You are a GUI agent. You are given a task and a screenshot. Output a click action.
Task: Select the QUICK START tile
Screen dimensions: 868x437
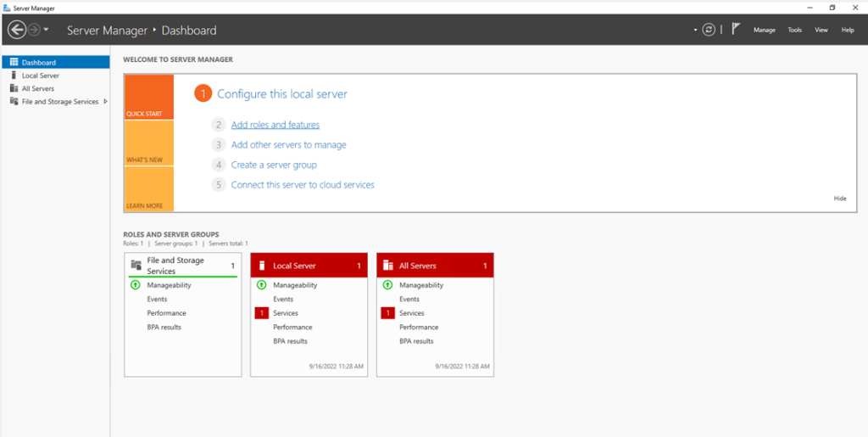point(149,97)
